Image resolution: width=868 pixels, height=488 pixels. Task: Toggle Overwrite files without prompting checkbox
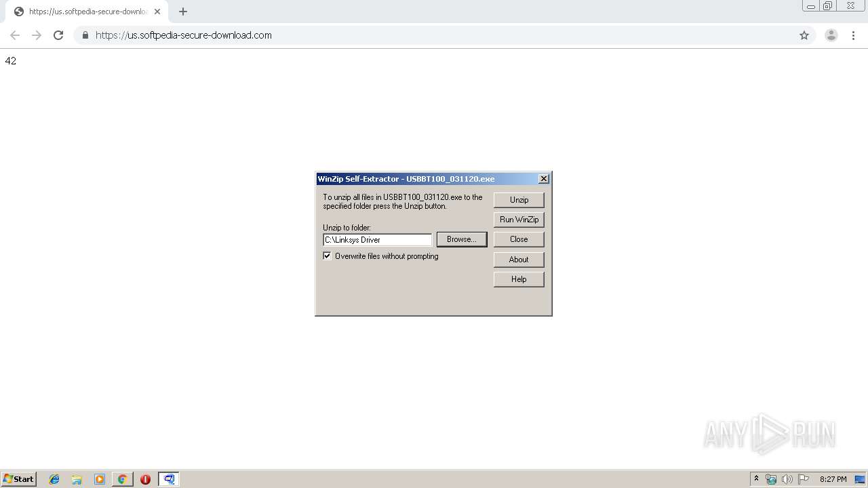point(328,256)
